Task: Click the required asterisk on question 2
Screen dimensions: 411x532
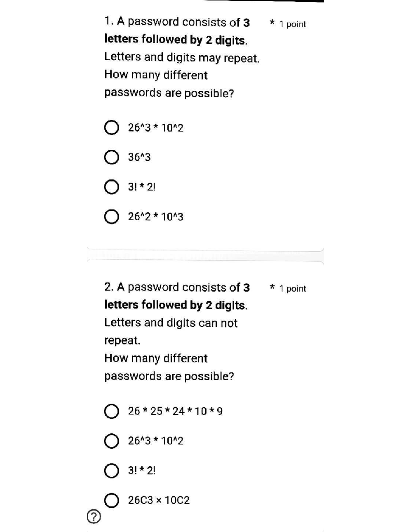Action: point(272,287)
